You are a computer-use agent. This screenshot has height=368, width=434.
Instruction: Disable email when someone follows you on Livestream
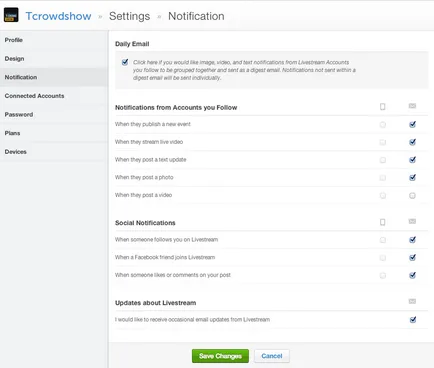tap(413, 240)
